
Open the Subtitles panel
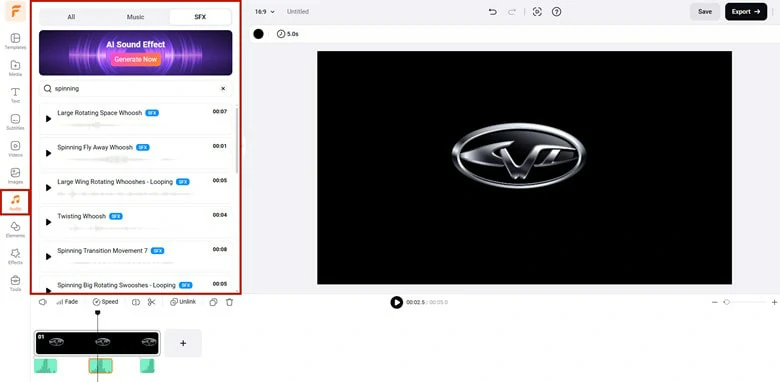[15, 122]
